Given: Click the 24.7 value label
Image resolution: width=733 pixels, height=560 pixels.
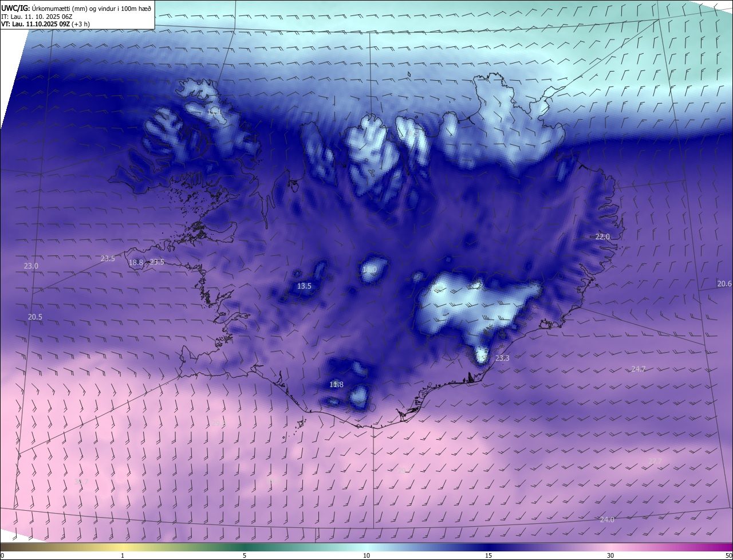Looking at the screenshot, I should pyautogui.click(x=638, y=369).
